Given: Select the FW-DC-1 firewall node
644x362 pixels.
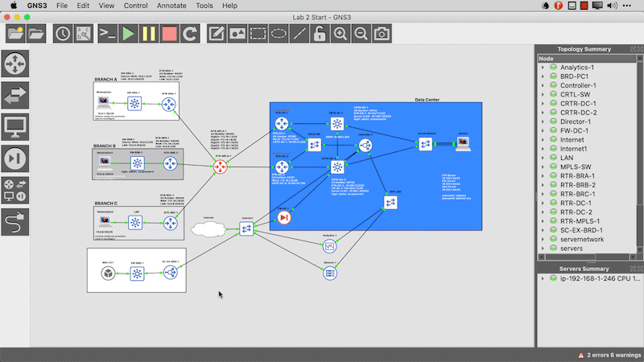Looking at the screenshot, I should [284, 217].
